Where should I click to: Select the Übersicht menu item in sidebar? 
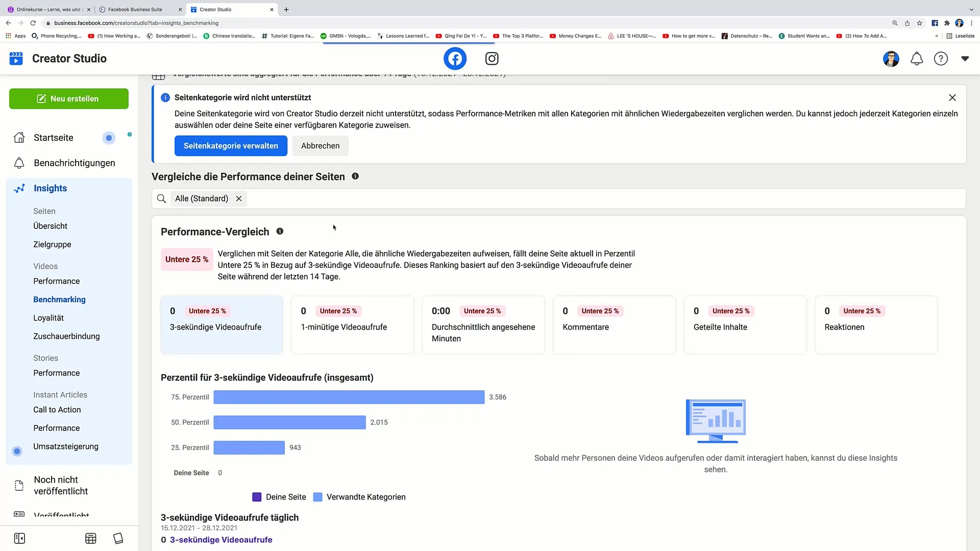[x=51, y=226]
